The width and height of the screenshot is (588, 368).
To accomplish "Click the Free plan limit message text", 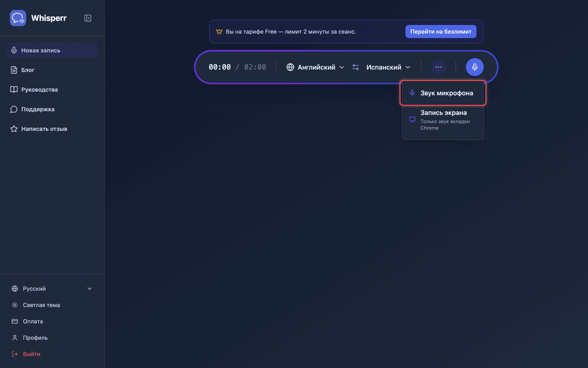I will [291, 32].
